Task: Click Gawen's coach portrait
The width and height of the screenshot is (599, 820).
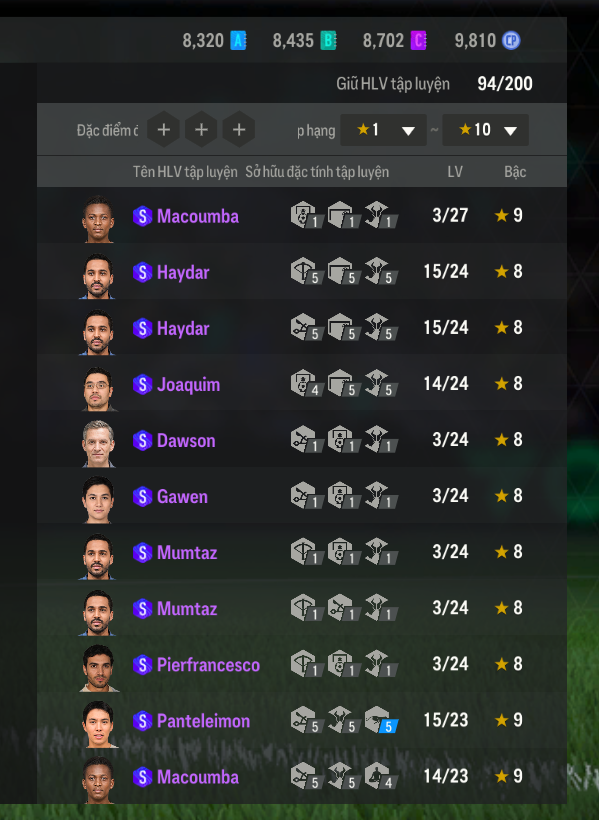Action: click(98, 499)
